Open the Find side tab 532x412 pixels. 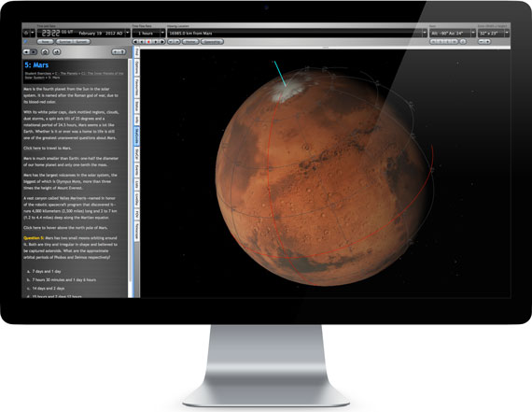(x=136, y=52)
